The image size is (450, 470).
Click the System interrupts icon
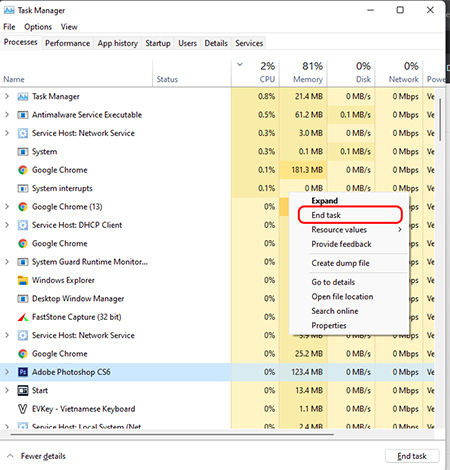23,188
